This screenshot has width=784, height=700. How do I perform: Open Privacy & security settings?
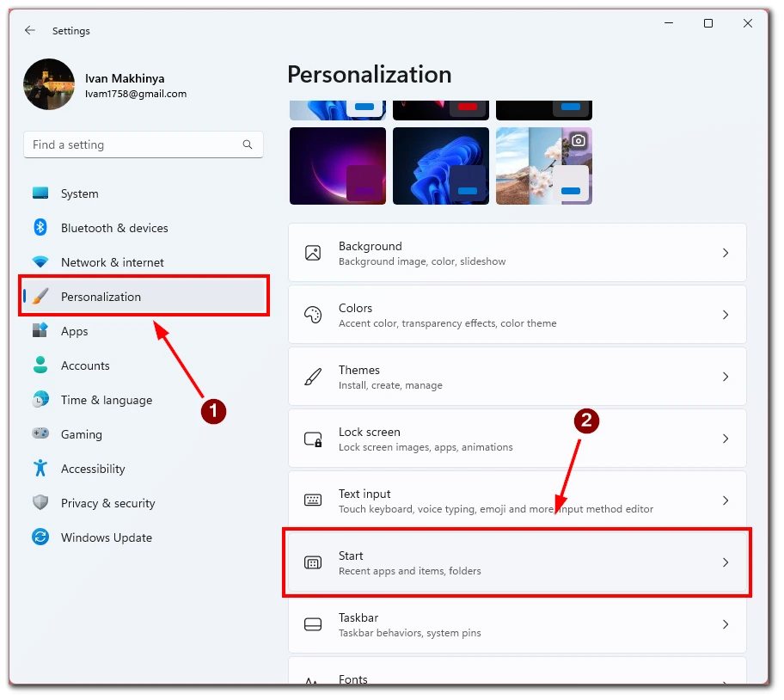pyautogui.click(x=144, y=503)
